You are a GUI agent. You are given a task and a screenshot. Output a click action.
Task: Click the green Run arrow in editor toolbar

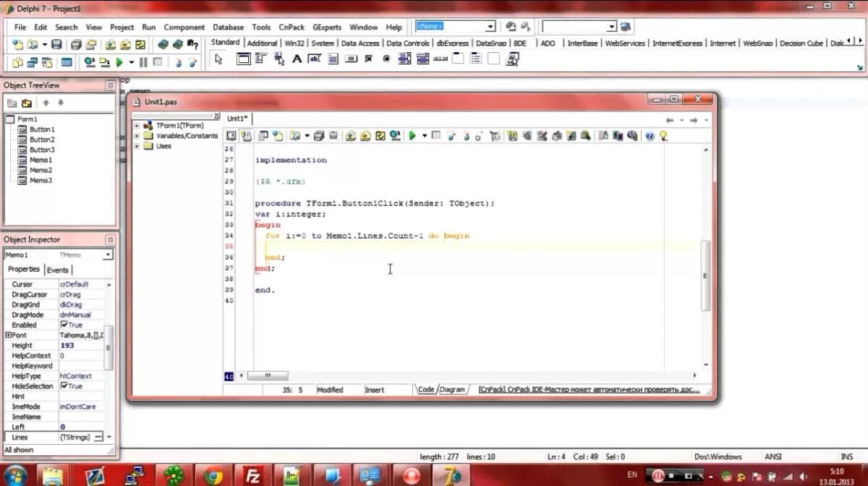click(412, 135)
